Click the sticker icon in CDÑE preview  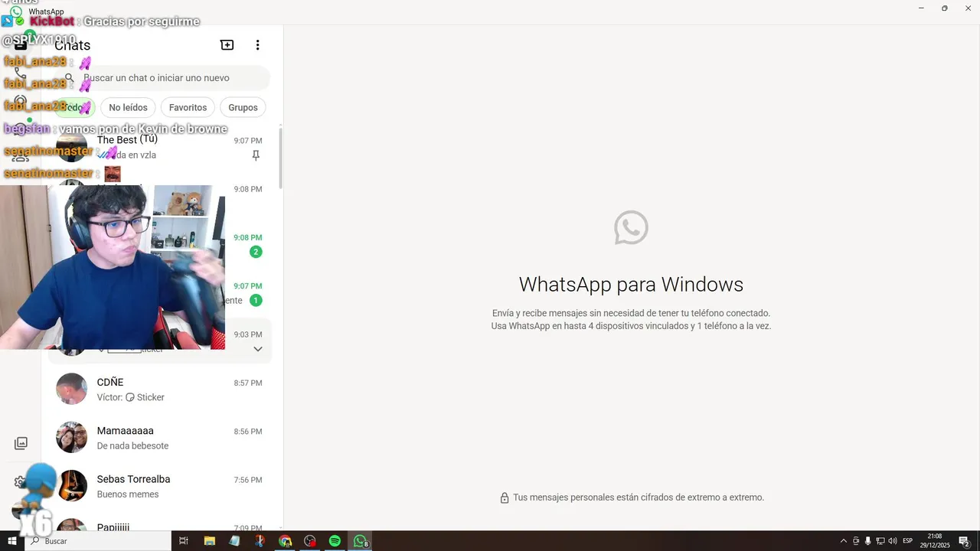(130, 397)
